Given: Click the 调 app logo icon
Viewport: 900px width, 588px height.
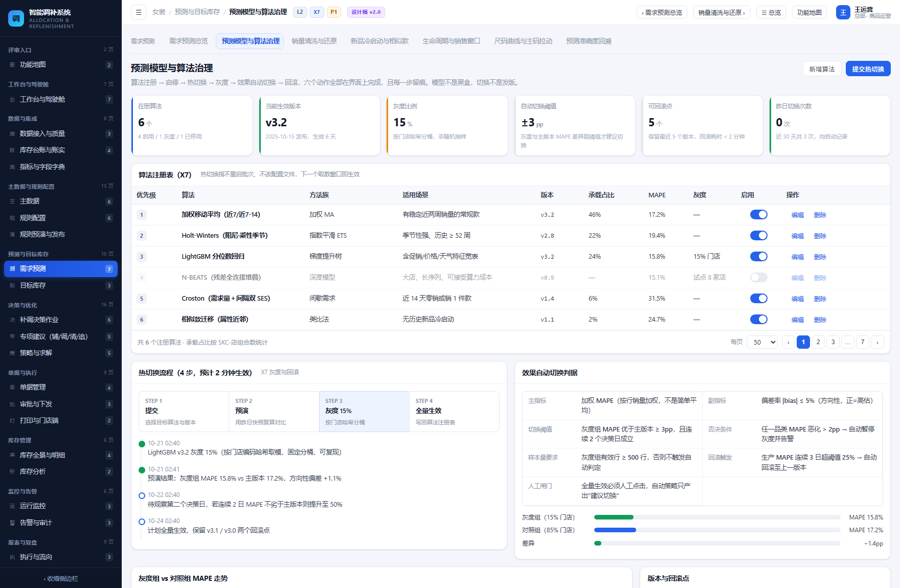Looking at the screenshot, I should click(16, 18).
